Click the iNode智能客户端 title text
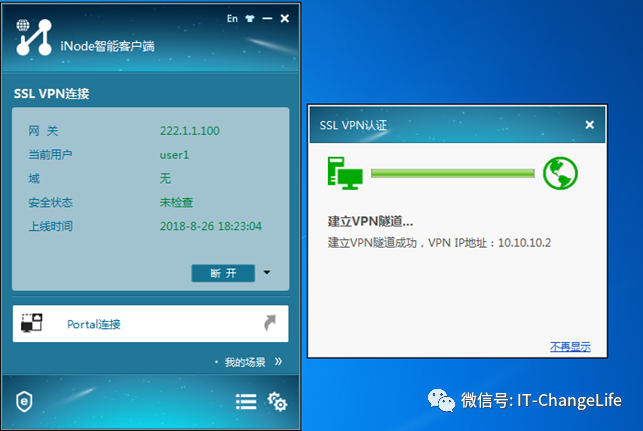 click(x=107, y=46)
